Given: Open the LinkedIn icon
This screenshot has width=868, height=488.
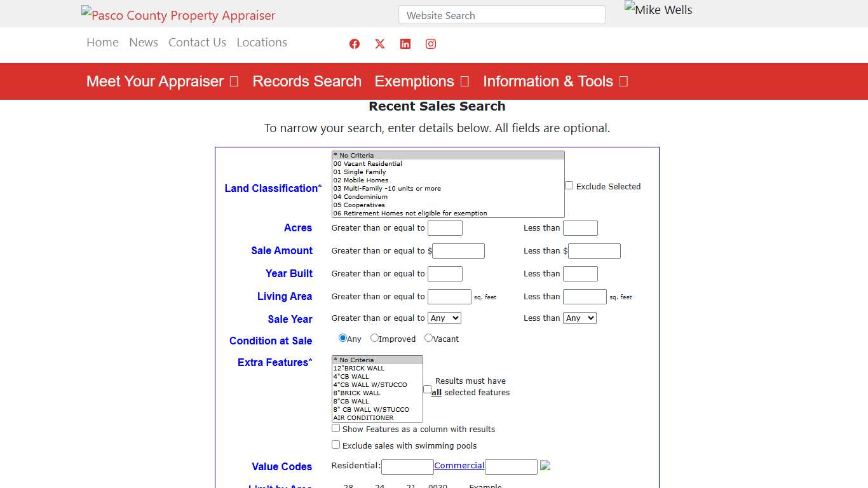Looking at the screenshot, I should (405, 44).
